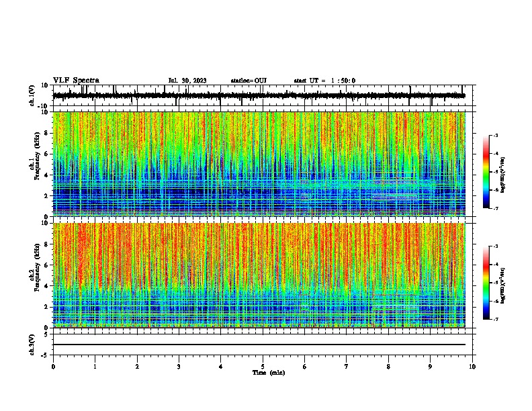The height and width of the screenshot is (411, 532).
Task: Click the "5" tick on ch.3(V) axis
Action: (46, 334)
